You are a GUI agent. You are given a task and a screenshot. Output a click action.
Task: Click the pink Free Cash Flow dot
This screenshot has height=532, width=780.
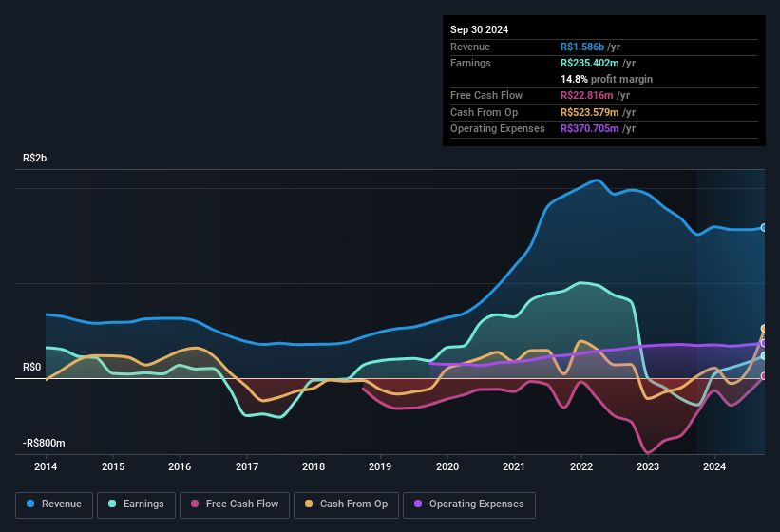tap(196, 503)
